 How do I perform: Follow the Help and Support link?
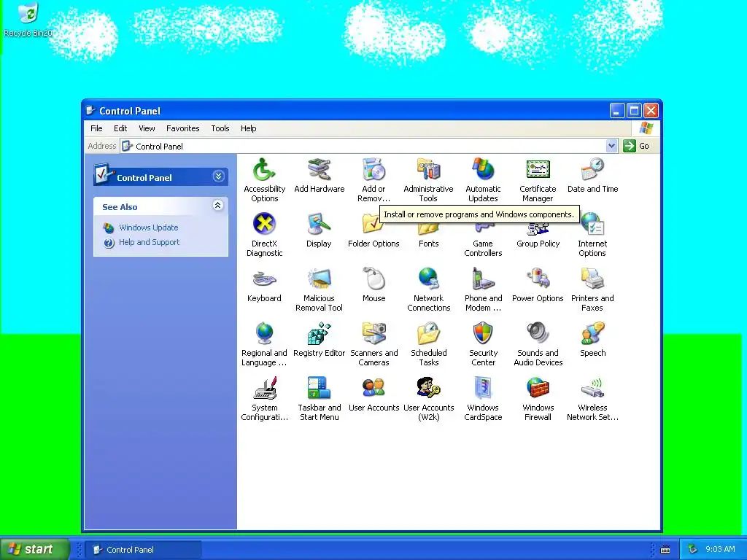149,242
